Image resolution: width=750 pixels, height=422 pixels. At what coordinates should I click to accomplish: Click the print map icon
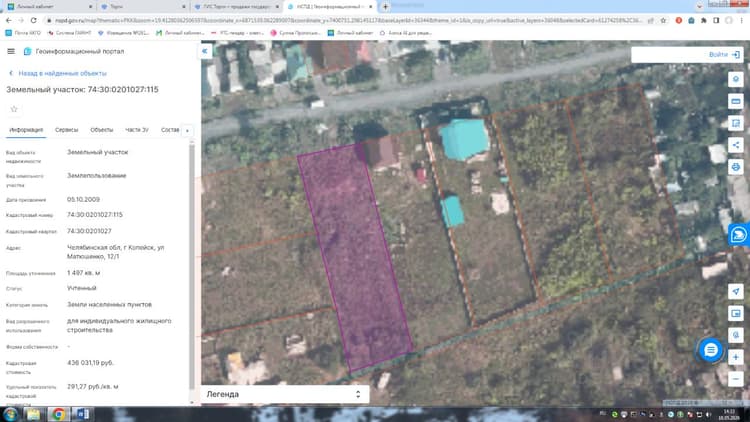(736, 167)
